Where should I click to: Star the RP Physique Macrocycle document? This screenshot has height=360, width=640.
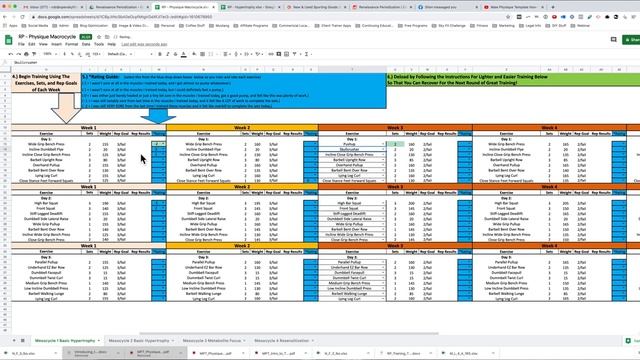99,37
